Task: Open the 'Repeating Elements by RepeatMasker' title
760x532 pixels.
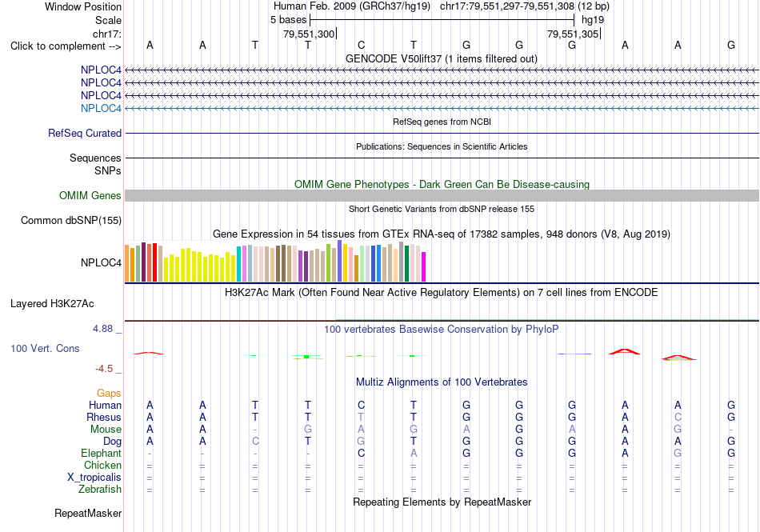Action: 442,502
